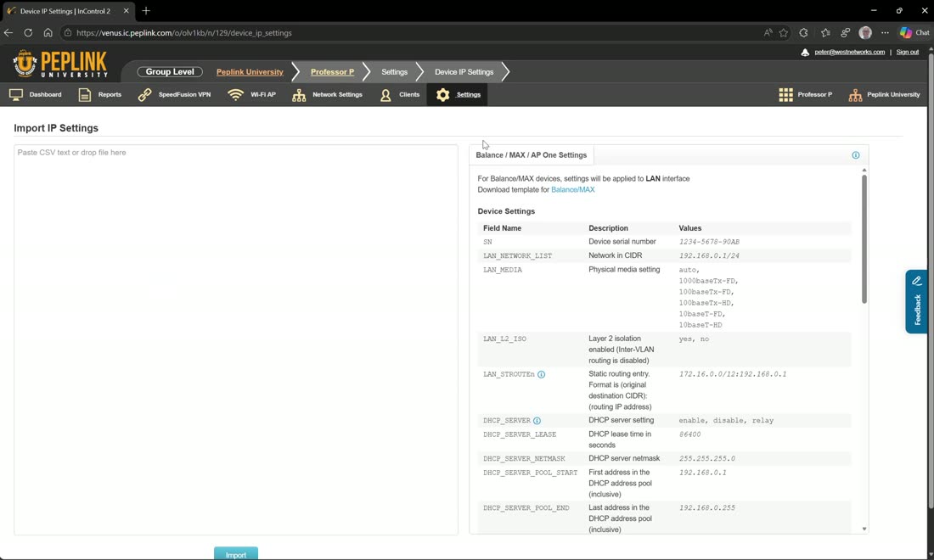Click the Dashboard monitor icon
Screen dimensions: 934x560
point(16,95)
